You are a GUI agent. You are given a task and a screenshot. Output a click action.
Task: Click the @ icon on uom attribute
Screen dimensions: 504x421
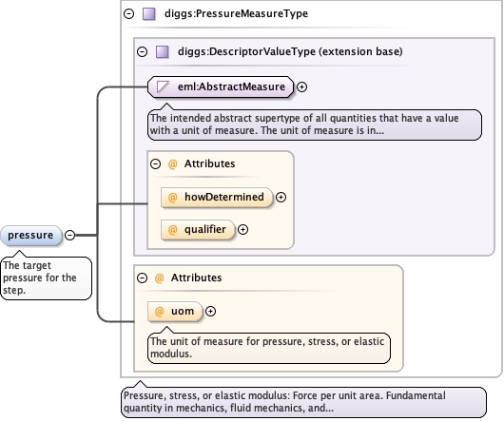[160, 311]
